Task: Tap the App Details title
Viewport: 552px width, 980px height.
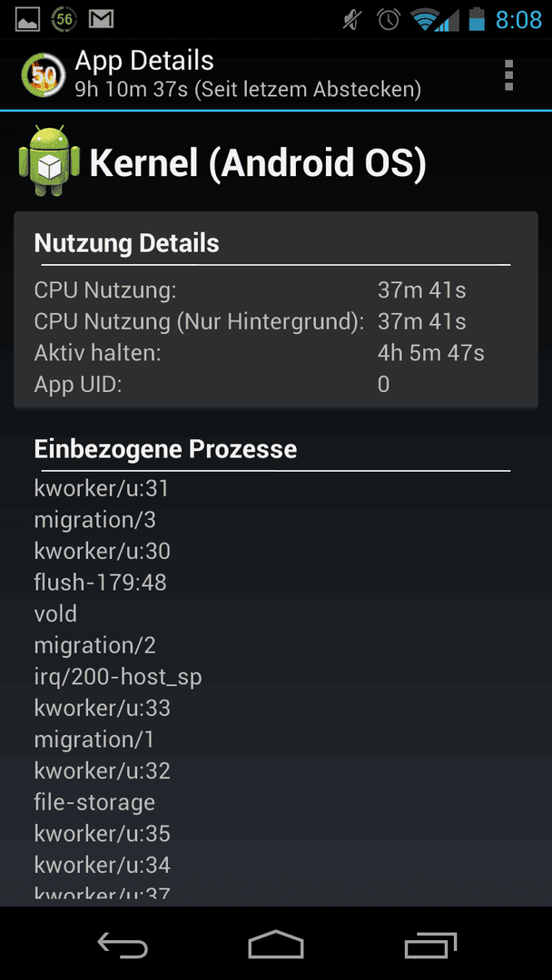Action: [x=144, y=61]
